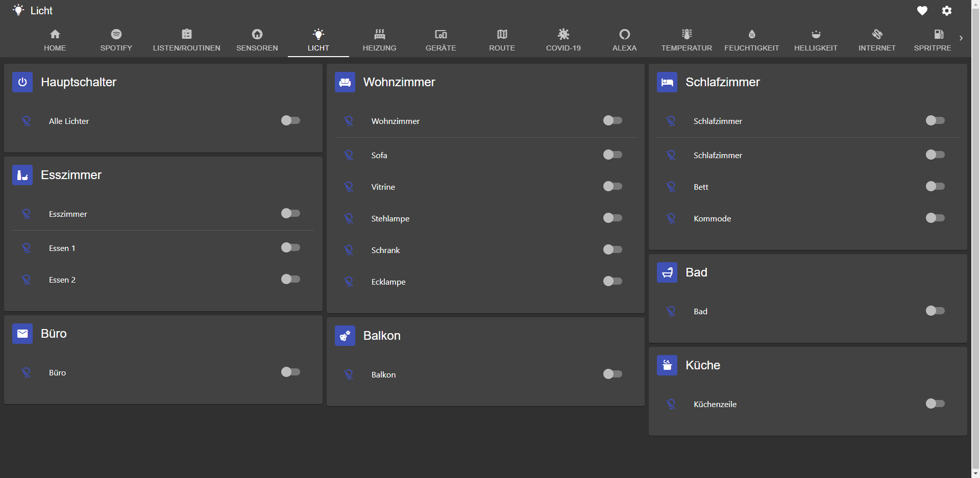Viewport: 980px width, 478px height.
Task: Toggle the Bett light switch
Action: [x=935, y=186]
